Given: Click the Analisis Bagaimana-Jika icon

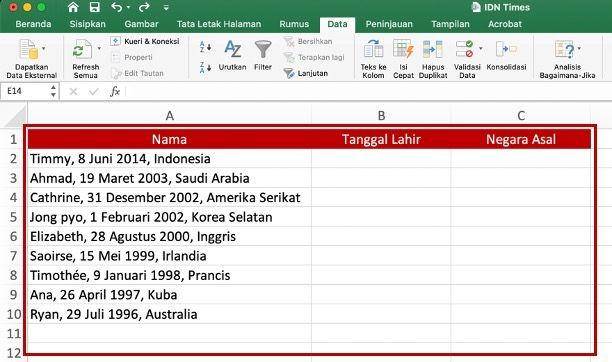Looking at the screenshot, I should [x=564, y=49].
